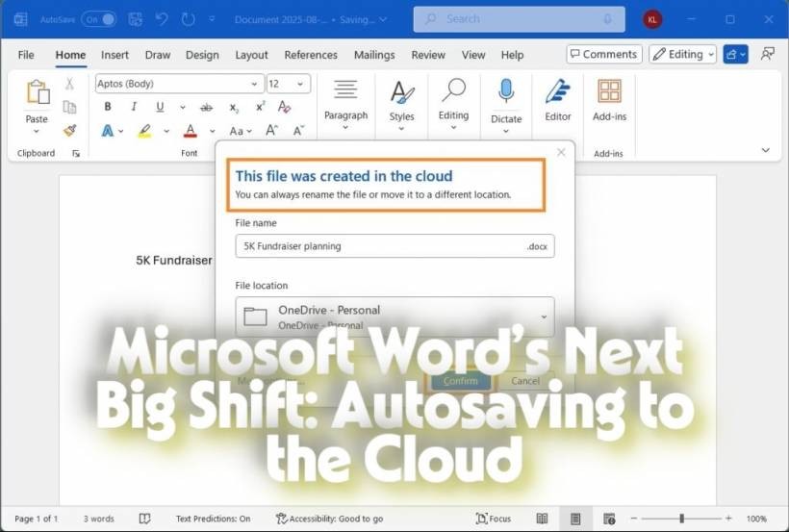This screenshot has height=532, width=789.
Task: Redo the last action
Action: (x=189, y=19)
